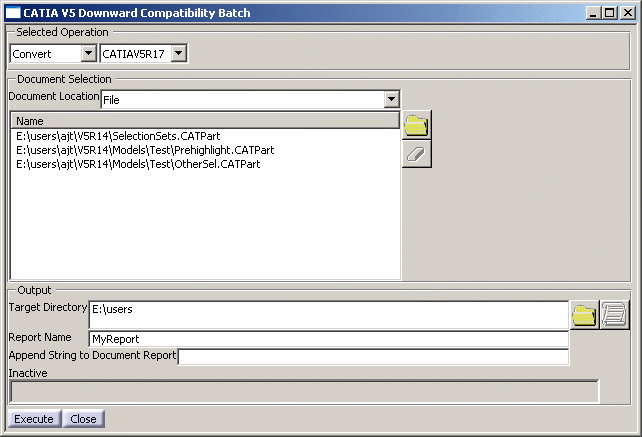Screen dimensions: 642x437
Task: Click the Report Name field with MyReport
Action: 329,339
